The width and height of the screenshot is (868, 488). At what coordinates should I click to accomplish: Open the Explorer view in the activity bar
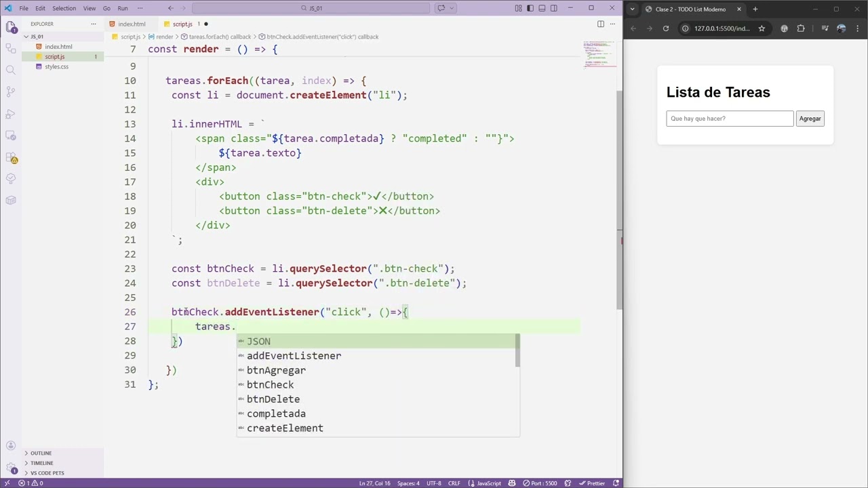[x=11, y=27]
